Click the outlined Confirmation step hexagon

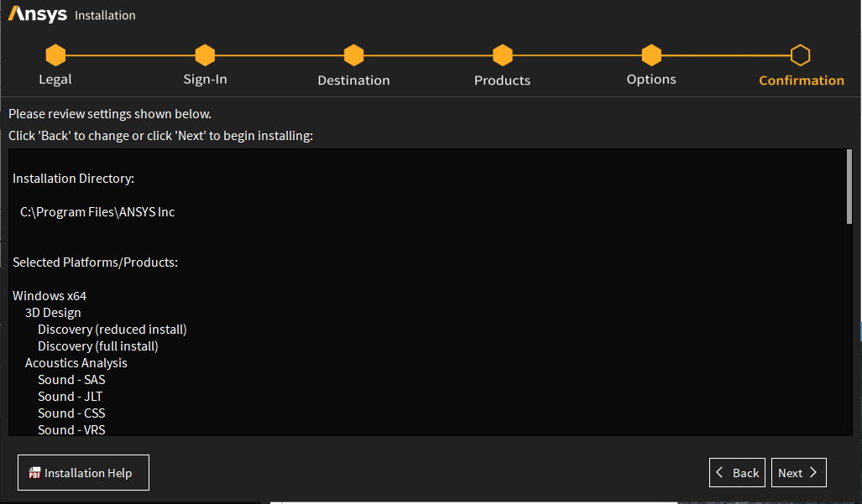tap(801, 55)
